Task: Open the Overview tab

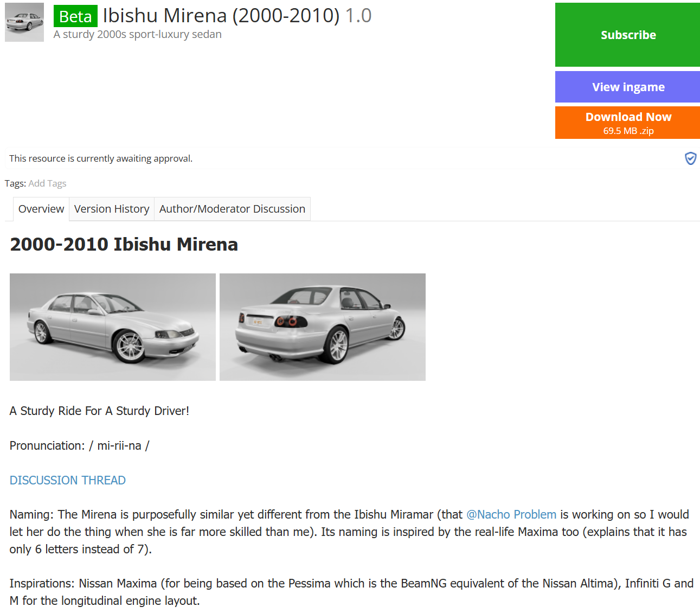Action: tap(41, 209)
